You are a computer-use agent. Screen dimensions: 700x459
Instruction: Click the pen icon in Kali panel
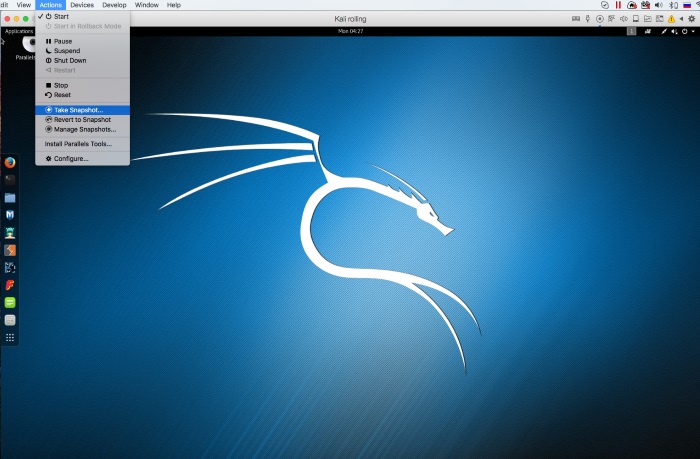[664, 31]
